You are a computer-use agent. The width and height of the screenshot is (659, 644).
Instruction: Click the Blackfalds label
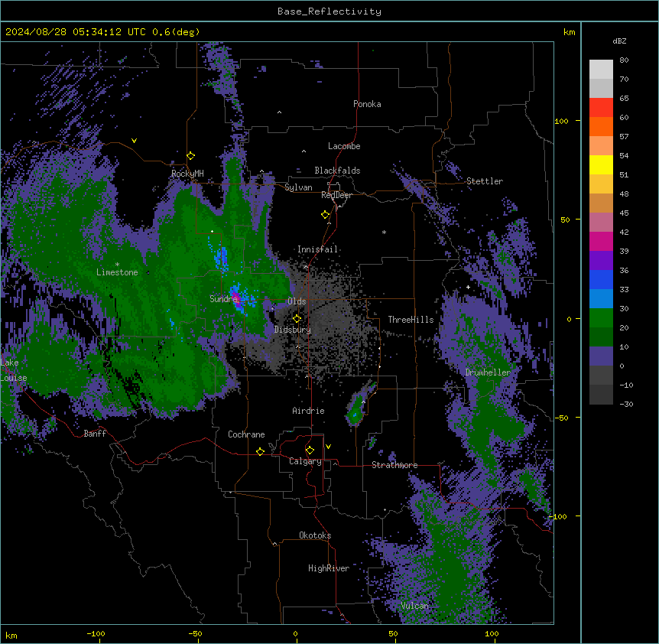coord(337,171)
